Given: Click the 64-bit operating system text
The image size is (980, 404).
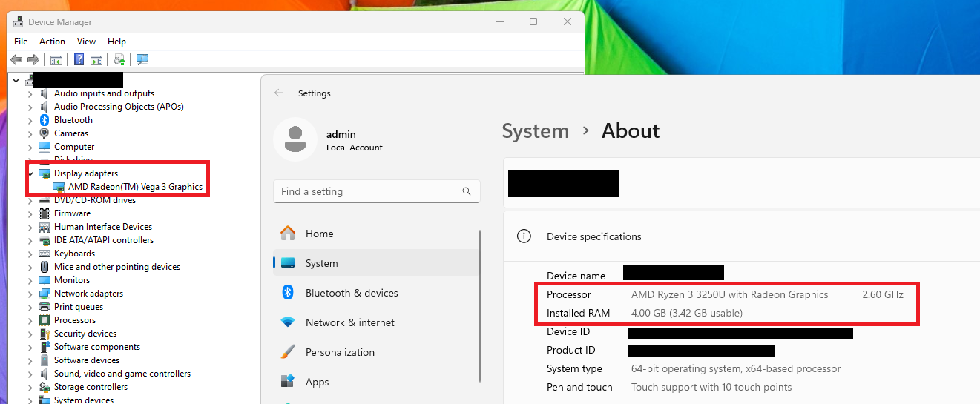Looking at the screenshot, I should coord(736,368).
